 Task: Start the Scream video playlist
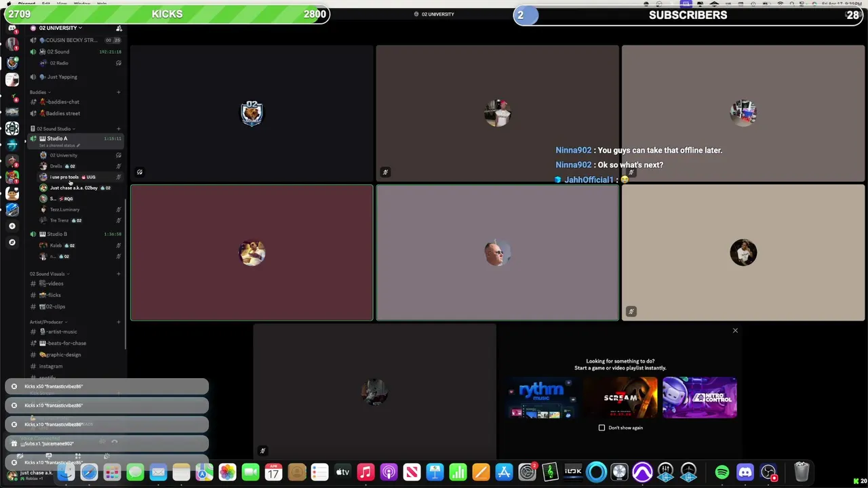[620, 398]
